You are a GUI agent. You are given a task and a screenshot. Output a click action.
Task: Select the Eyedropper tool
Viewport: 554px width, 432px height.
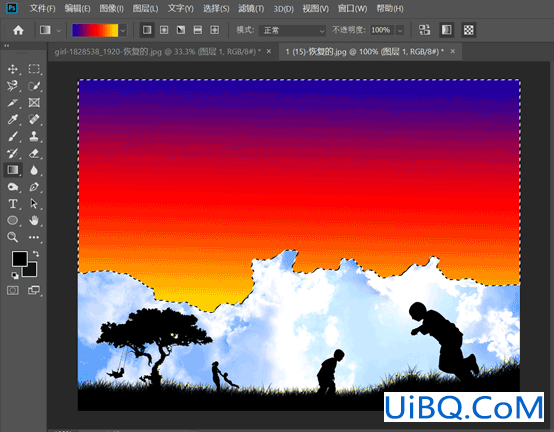pos(13,119)
